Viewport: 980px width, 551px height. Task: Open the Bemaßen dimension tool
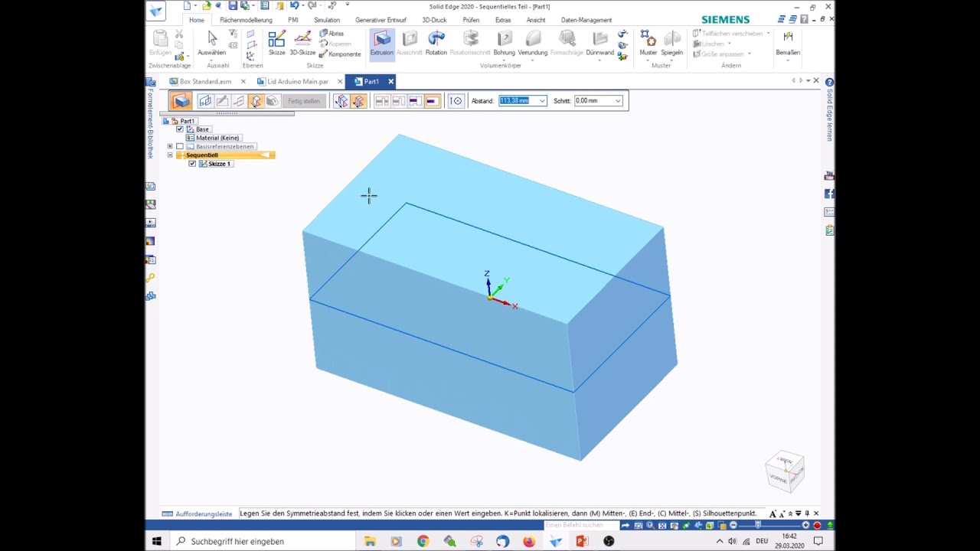point(788,43)
